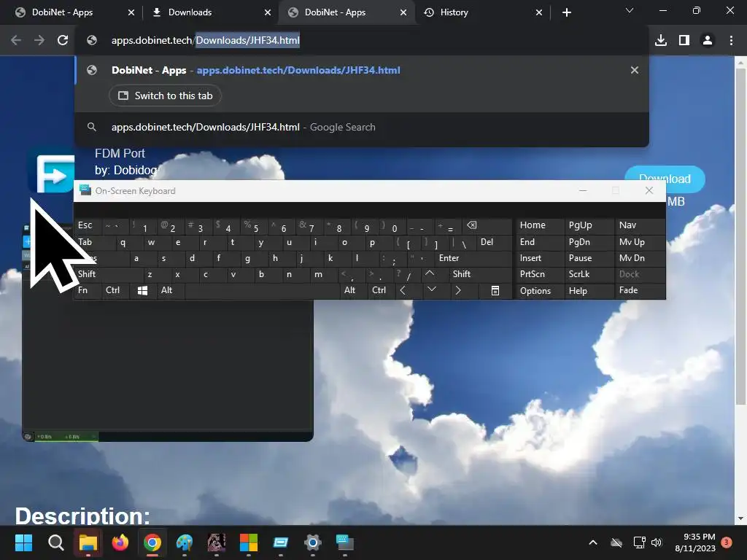The height and width of the screenshot is (560, 747).
Task: Tap Backspace key on On-Screen Keyboard
Action: [486, 226]
